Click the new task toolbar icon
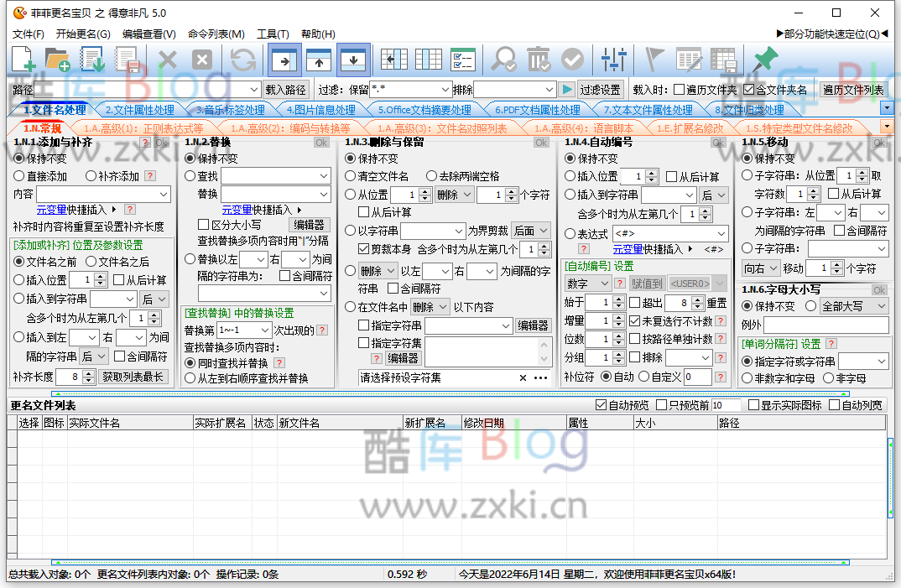901x588 pixels. (23, 59)
